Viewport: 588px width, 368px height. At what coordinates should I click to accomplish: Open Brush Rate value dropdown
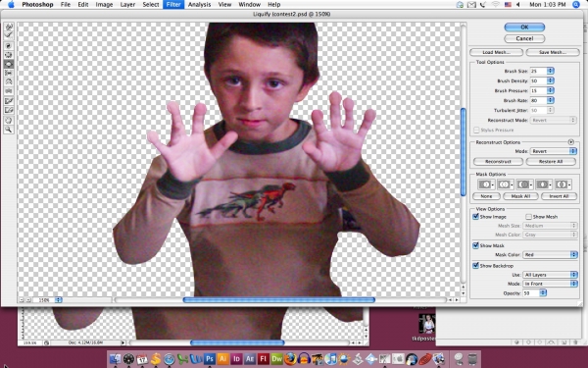click(550, 100)
